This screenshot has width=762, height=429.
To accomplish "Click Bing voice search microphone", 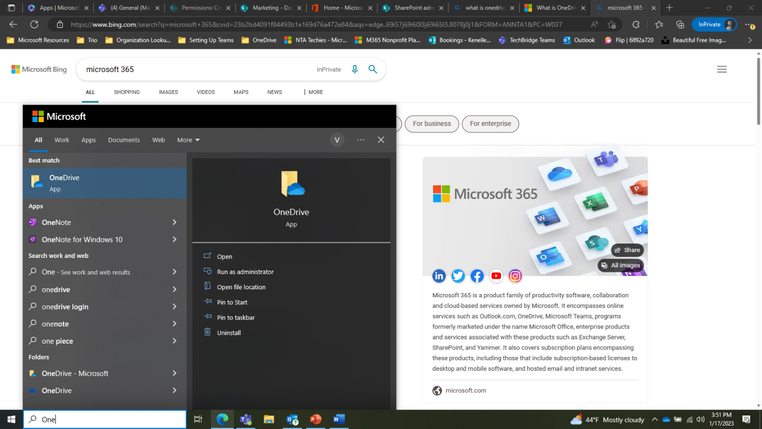I will tap(355, 69).
